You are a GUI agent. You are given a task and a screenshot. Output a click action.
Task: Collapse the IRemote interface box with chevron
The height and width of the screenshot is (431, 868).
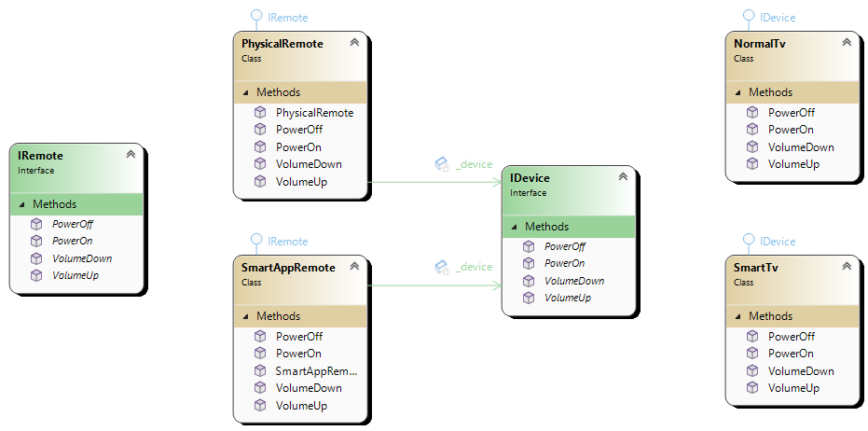tap(131, 155)
